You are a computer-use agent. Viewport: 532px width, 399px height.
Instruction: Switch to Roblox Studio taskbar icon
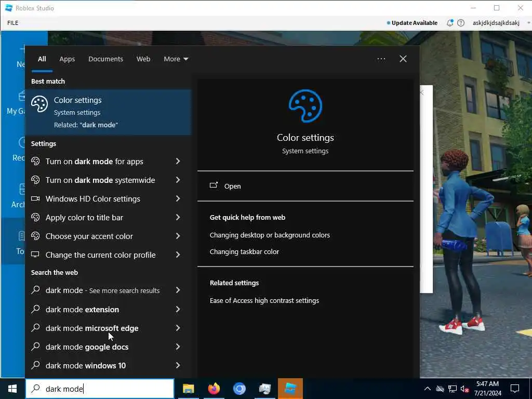point(290,389)
